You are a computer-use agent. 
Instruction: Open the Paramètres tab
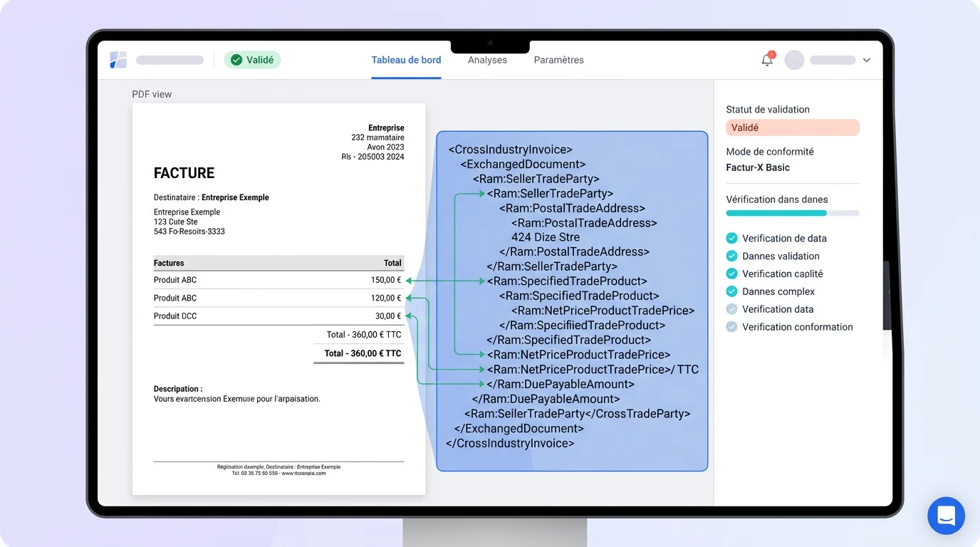[x=558, y=60]
